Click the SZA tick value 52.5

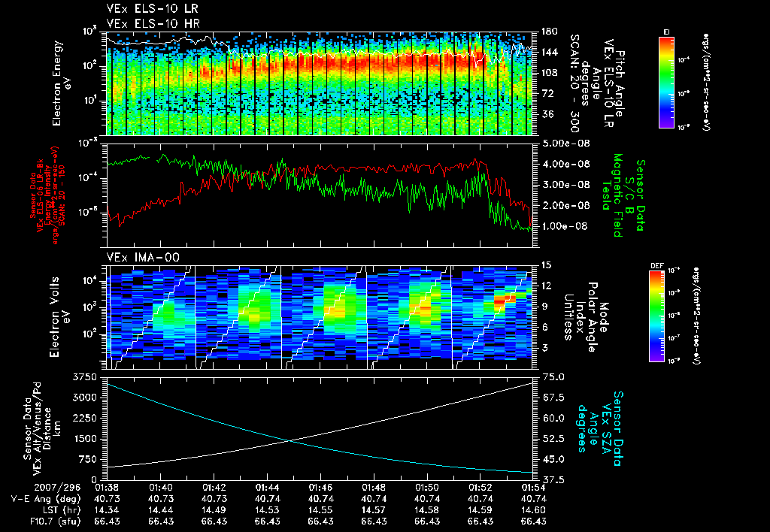click(553, 439)
